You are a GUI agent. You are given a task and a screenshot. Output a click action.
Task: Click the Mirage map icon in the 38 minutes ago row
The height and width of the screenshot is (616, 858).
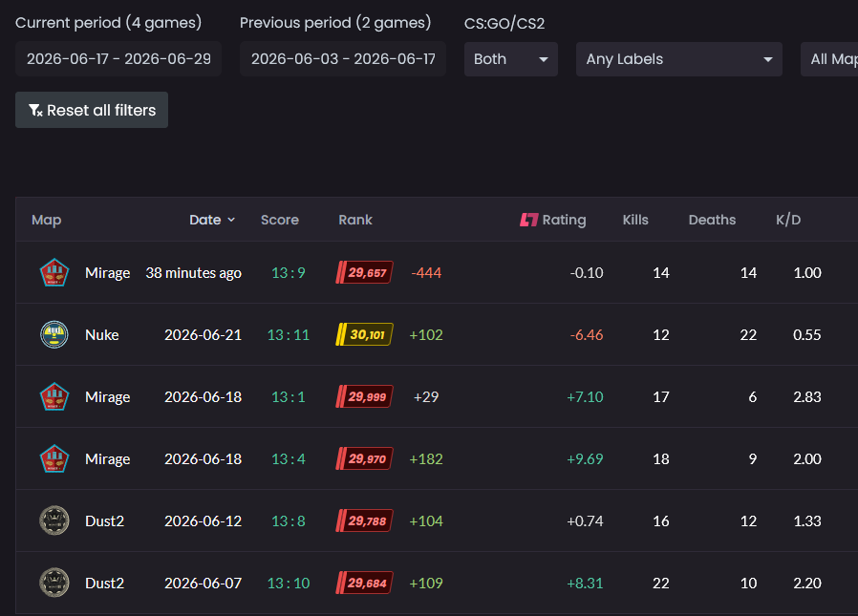pyautogui.click(x=54, y=272)
